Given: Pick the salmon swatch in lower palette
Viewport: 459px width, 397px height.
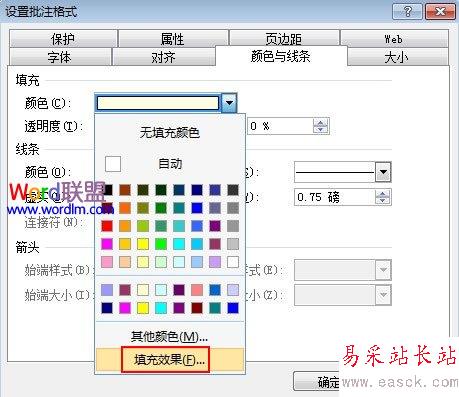Looking at the screenshot, I should 197,290.
